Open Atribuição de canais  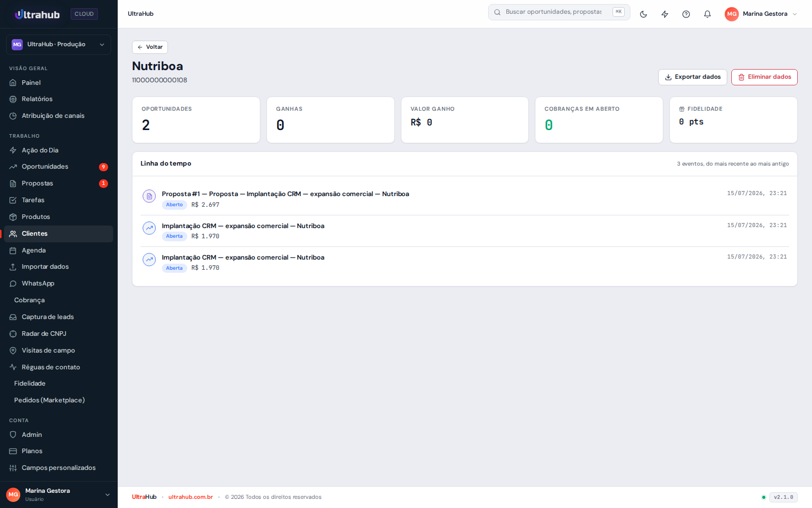click(59, 116)
